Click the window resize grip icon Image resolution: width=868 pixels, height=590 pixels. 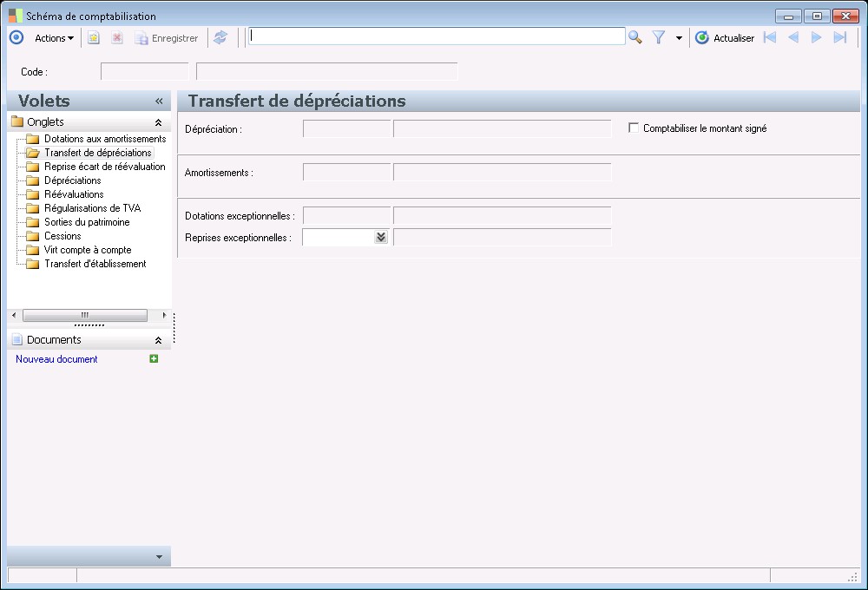853,577
